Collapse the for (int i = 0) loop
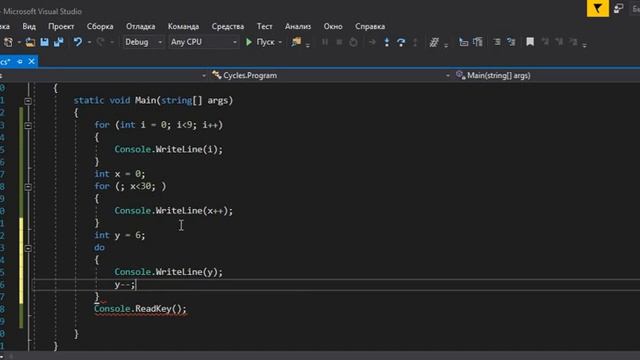 click(28, 126)
